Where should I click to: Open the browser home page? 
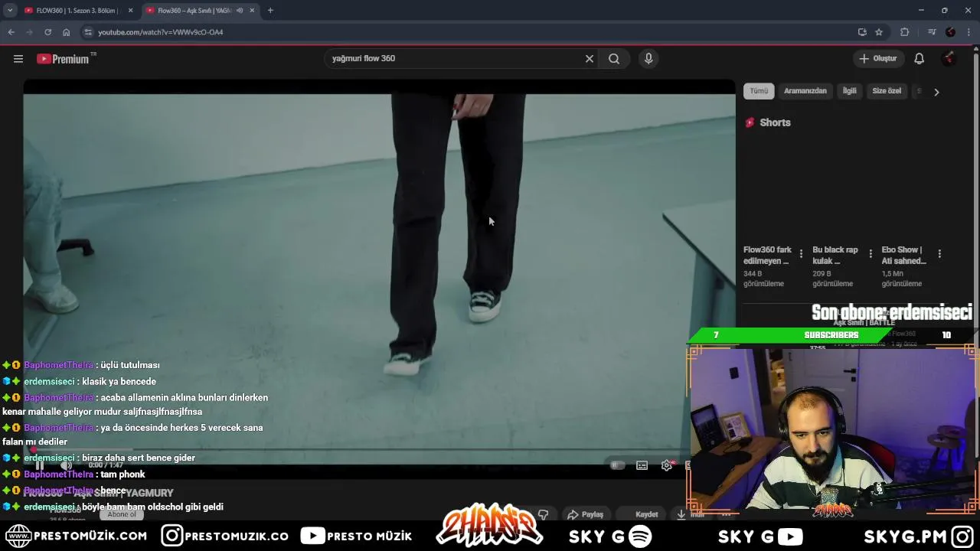click(67, 32)
